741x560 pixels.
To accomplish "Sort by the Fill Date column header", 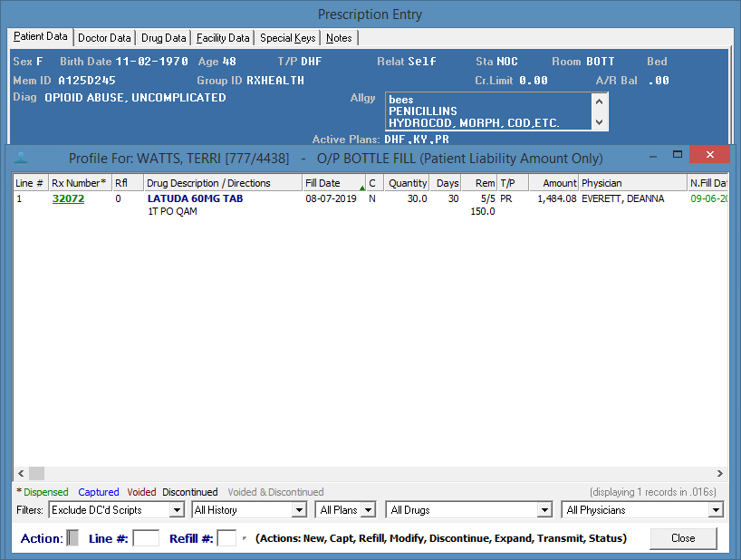I will pyautogui.click(x=332, y=183).
